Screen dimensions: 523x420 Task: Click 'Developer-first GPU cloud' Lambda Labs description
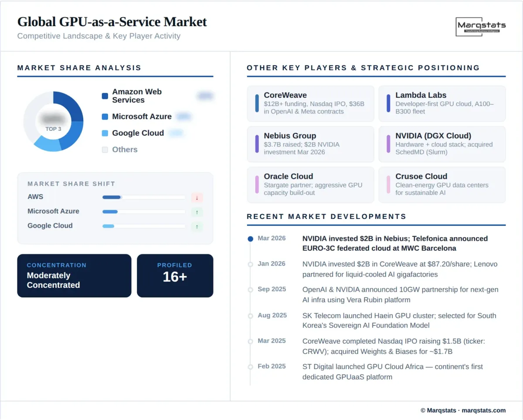coord(445,108)
